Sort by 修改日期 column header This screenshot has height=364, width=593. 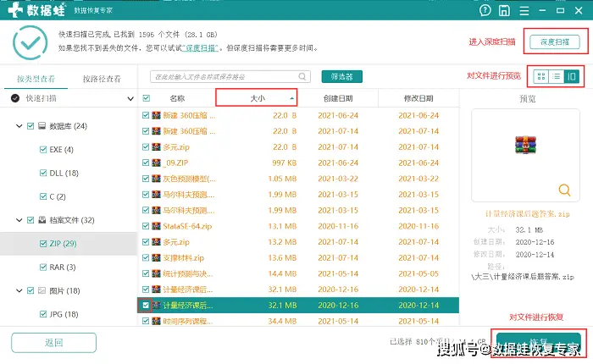tap(418, 98)
